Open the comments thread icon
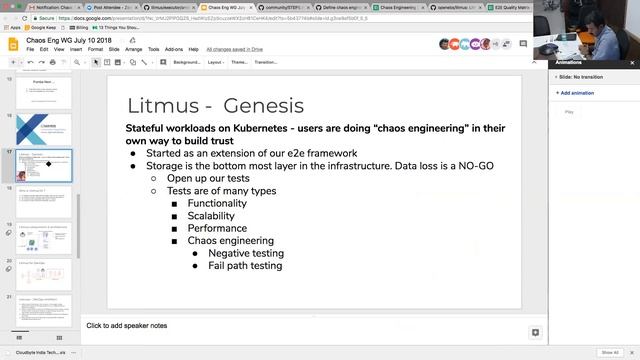Image resolution: width=640 pixels, height=360 pixels. point(523,44)
